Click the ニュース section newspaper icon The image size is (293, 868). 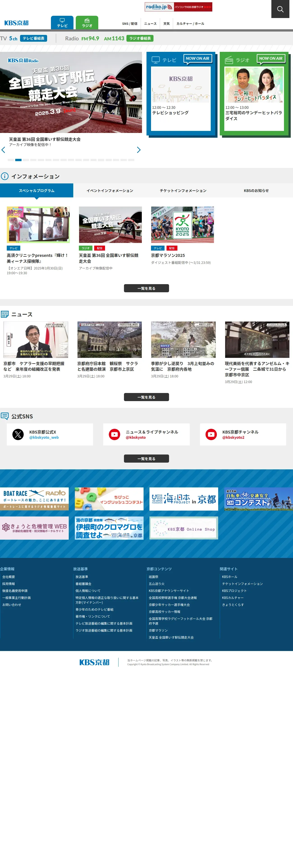point(5,314)
